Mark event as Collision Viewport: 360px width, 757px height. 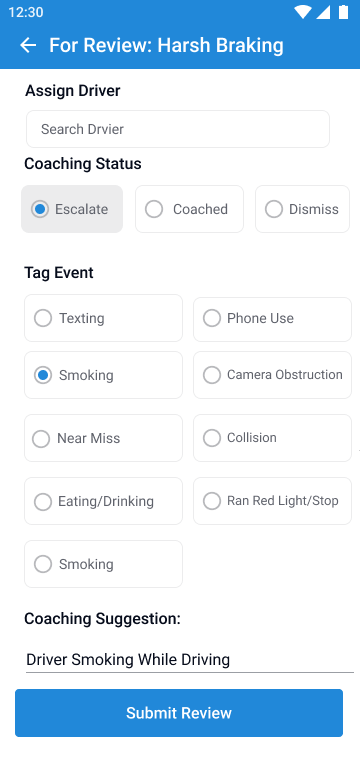pyautogui.click(x=272, y=438)
